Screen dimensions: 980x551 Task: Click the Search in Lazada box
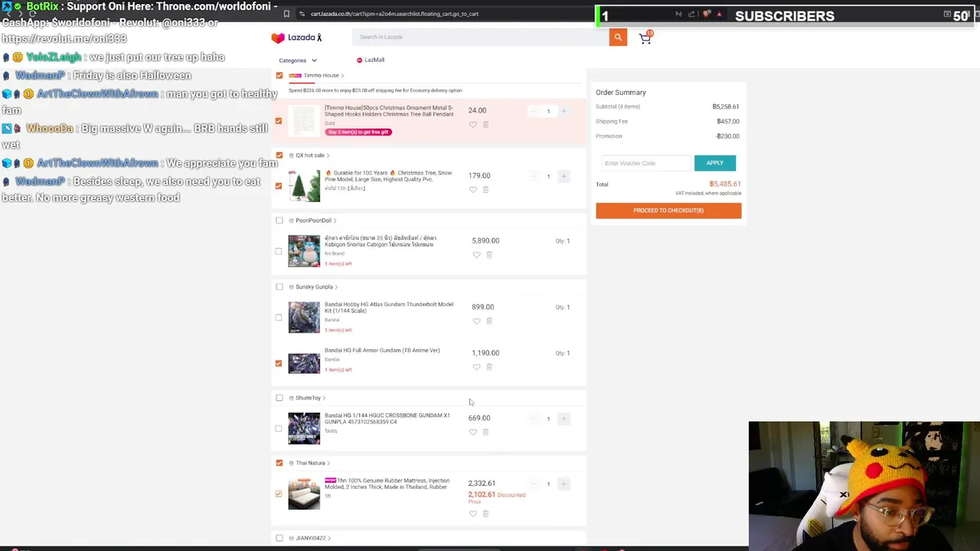481,37
